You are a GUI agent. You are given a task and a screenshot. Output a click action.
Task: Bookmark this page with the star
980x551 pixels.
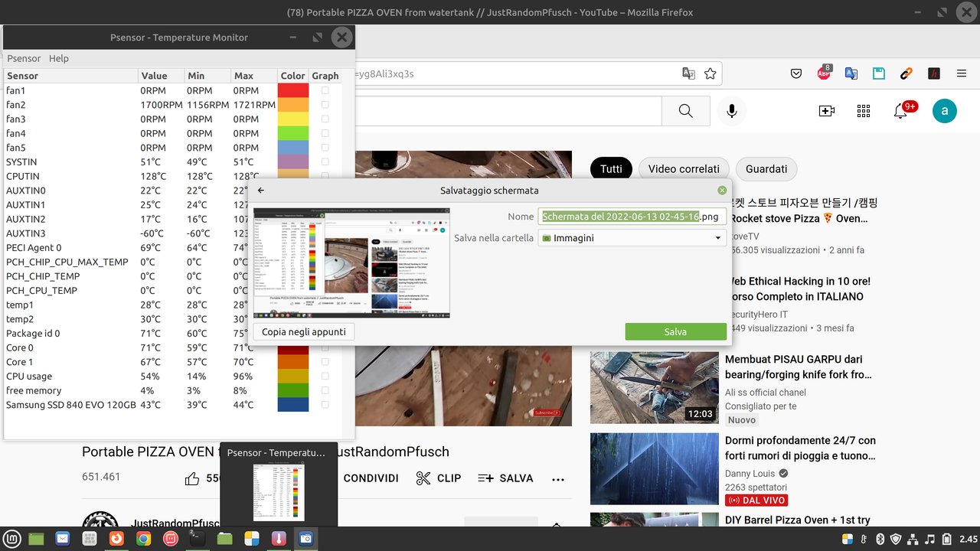click(x=710, y=73)
